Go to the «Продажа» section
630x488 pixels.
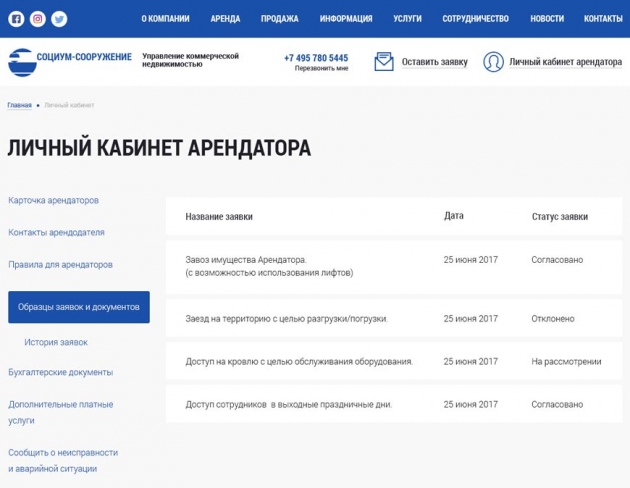click(x=279, y=19)
